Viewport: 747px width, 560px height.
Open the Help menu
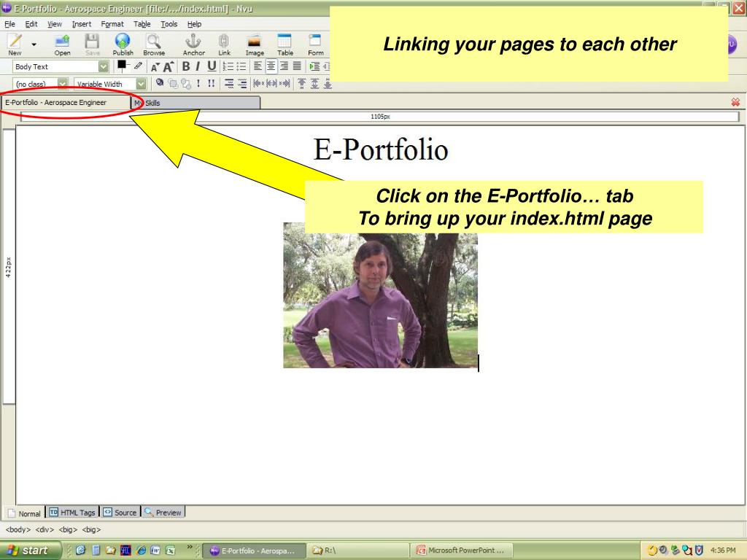[x=194, y=24]
